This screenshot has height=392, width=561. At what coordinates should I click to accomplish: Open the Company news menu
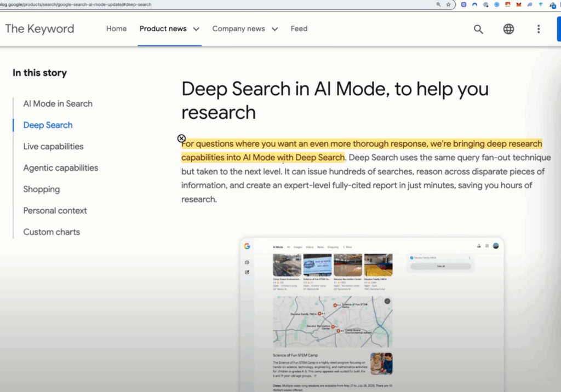click(x=238, y=28)
